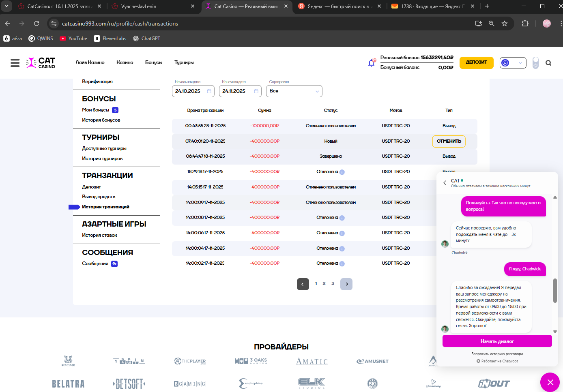The width and height of the screenshot is (563, 392).
Task: Expand the profile avatar dropdown
Action: pyautogui.click(x=513, y=63)
